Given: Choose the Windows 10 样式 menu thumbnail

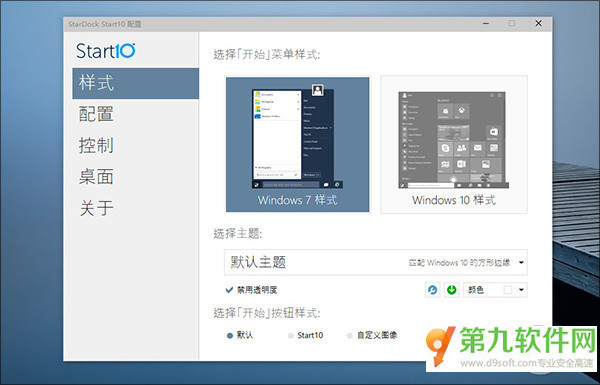Looking at the screenshot, I should tap(454, 144).
